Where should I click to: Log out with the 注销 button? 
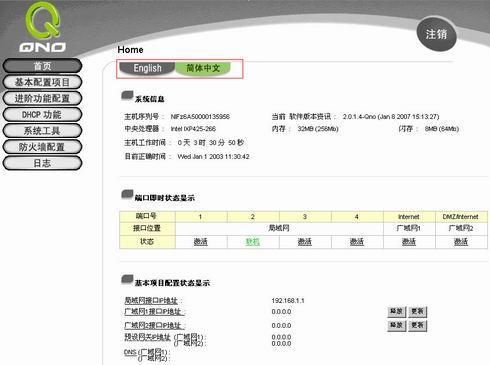click(436, 34)
